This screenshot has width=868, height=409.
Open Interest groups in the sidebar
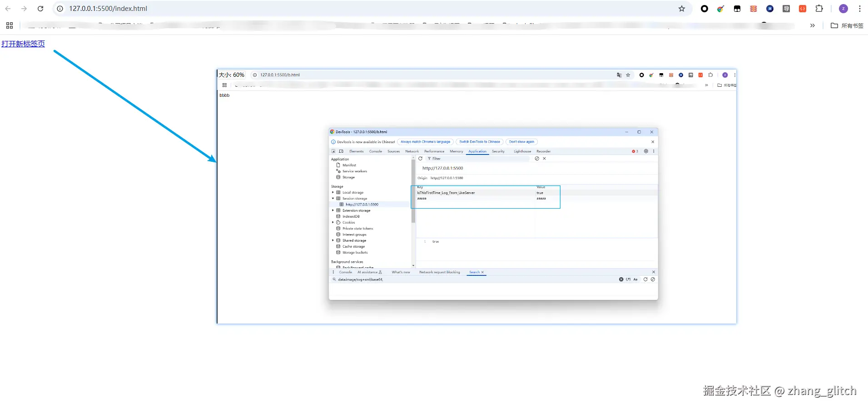pos(354,234)
